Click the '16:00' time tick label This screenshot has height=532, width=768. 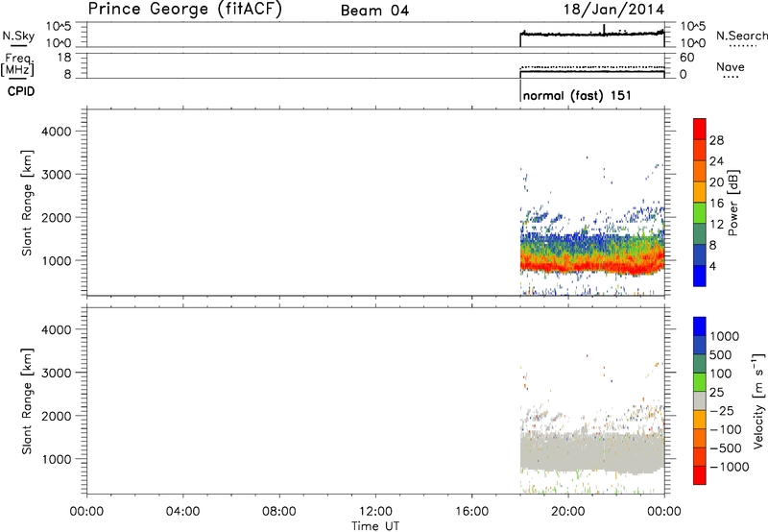(471, 512)
